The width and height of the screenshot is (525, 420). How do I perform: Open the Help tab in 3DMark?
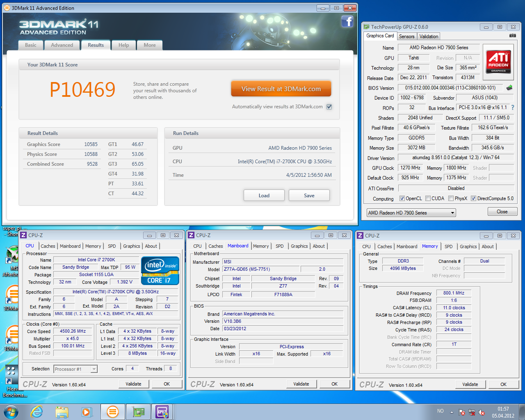pyautogui.click(x=124, y=45)
